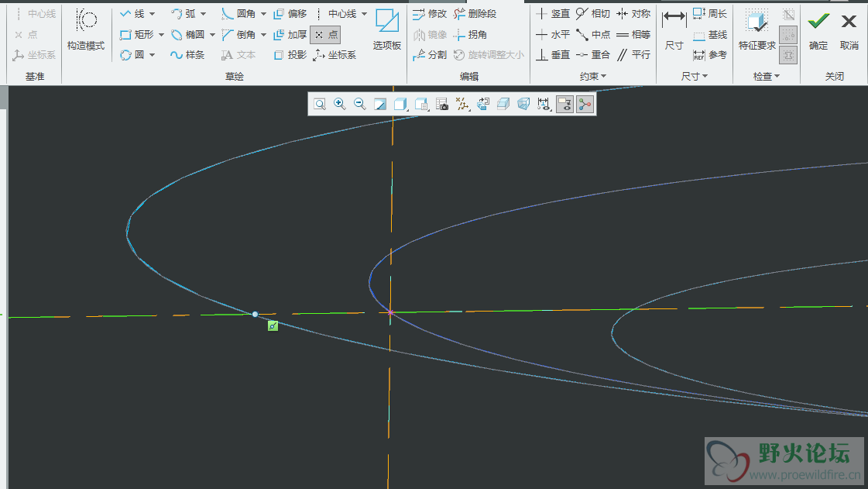Screen dimensions: 868x489
Task: Toggle the spin center display button
Action: coord(585,104)
